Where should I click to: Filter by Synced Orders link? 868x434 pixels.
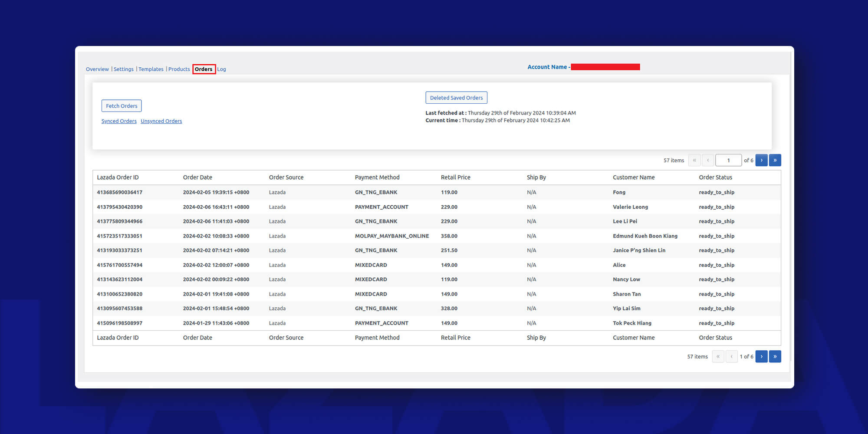click(119, 121)
